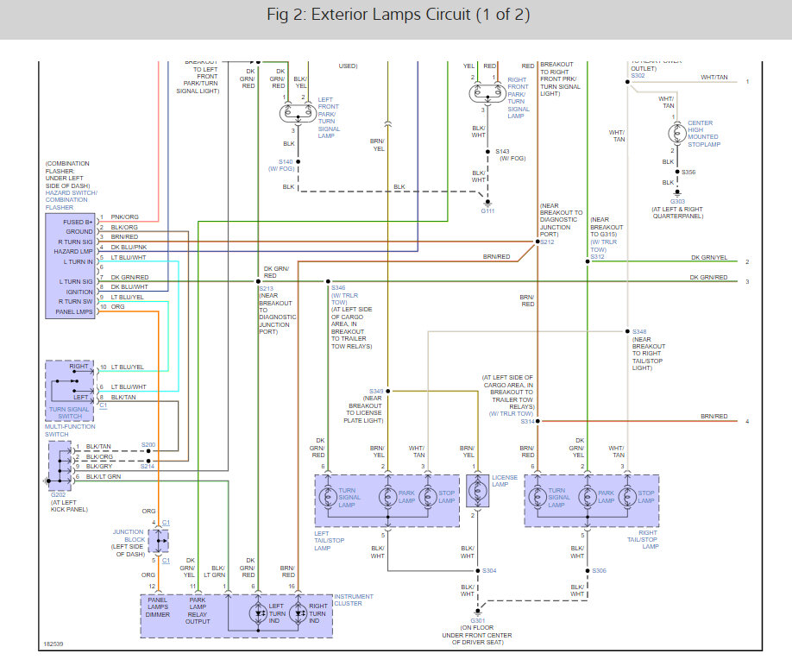
Task: Click the DK BLU/PNK wire label
Action: click(x=129, y=247)
